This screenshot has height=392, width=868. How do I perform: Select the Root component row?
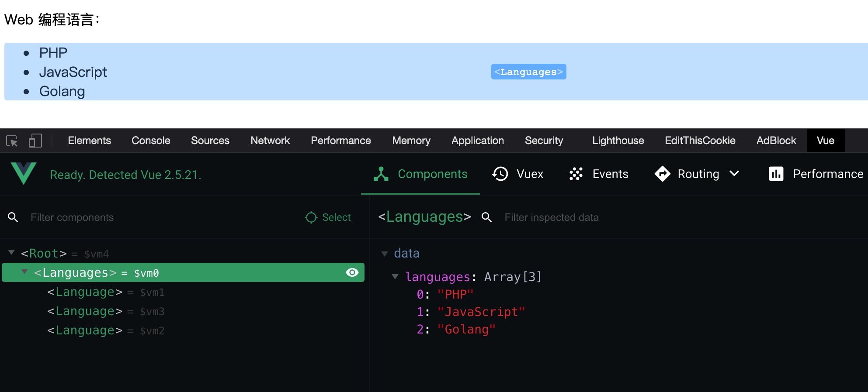184,253
